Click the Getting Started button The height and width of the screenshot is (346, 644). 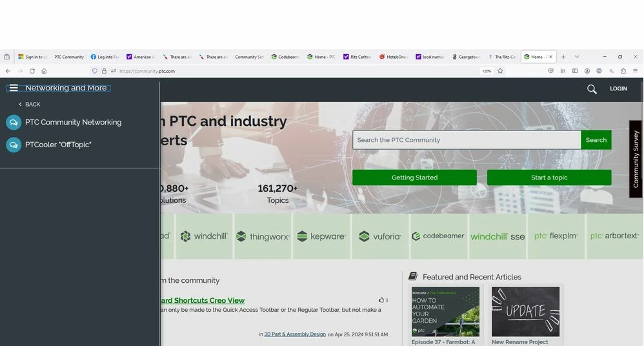[414, 178]
